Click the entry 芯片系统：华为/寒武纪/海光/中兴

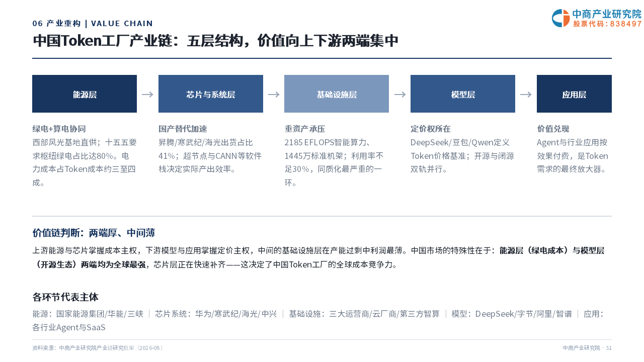pos(216,314)
